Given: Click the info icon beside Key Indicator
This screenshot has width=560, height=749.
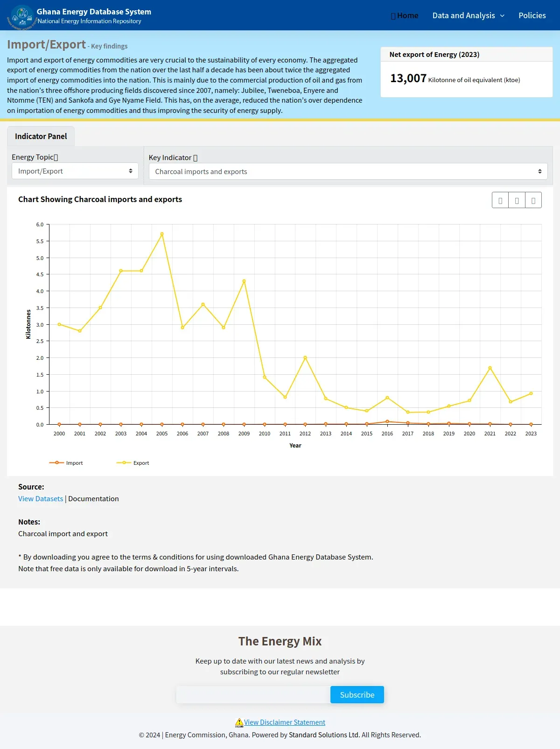Looking at the screenshot, I should click(x=195, y=158).
